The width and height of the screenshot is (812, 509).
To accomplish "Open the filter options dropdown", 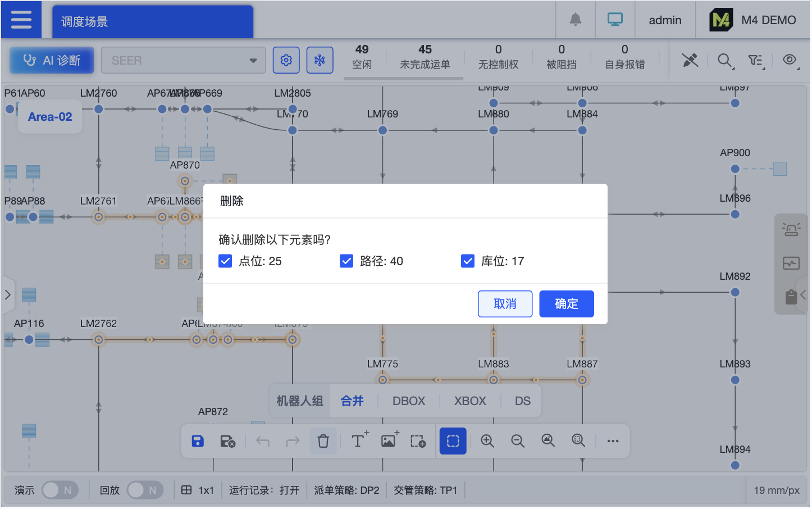I will pyautogui.click(x=756, y=60).
